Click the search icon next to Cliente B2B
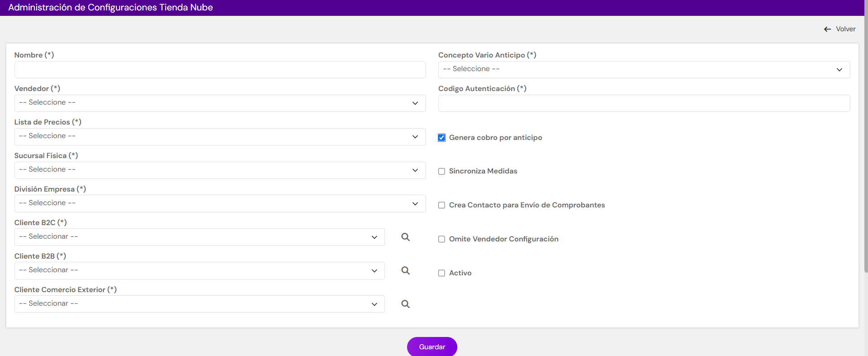868x356 pixels. [405, 270]
